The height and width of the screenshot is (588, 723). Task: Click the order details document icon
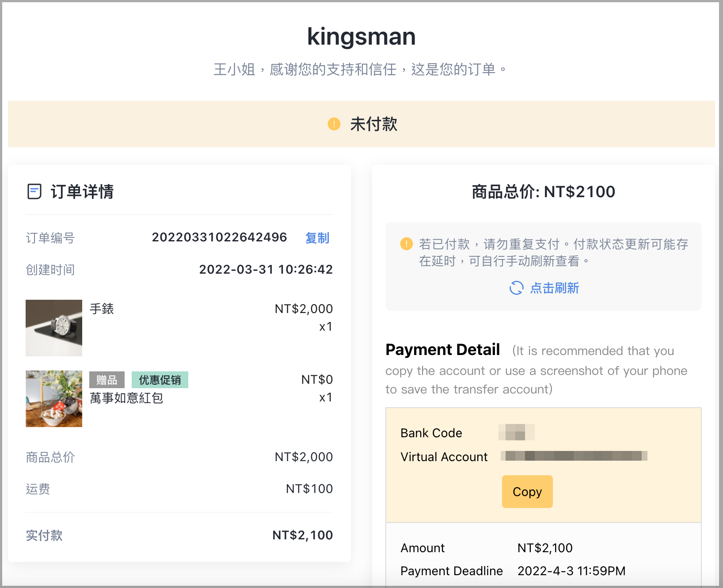point(34,192)
